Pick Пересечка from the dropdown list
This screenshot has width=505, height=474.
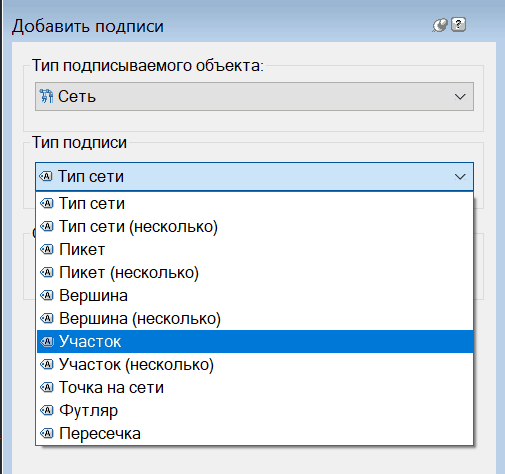point(255,433)
